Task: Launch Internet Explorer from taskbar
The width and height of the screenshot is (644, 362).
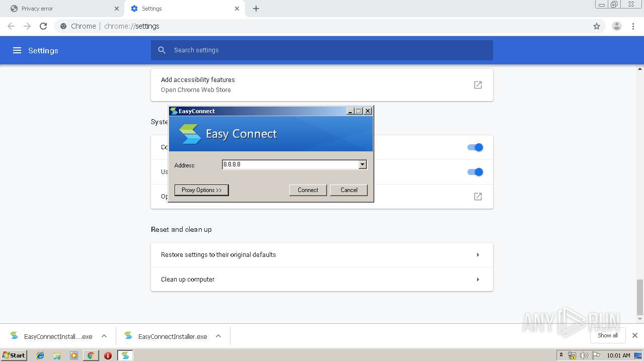Action: point(40,355)
